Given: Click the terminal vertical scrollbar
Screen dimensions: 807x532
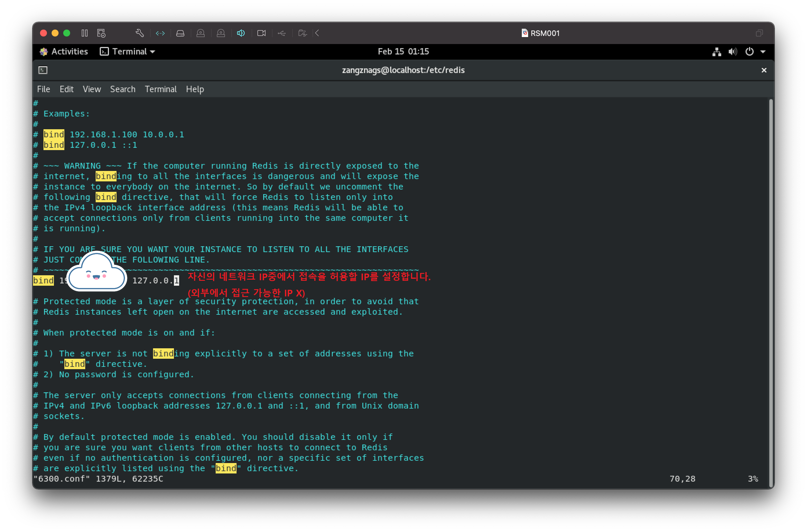Looking at the screenshot, I should pos(771,292).
